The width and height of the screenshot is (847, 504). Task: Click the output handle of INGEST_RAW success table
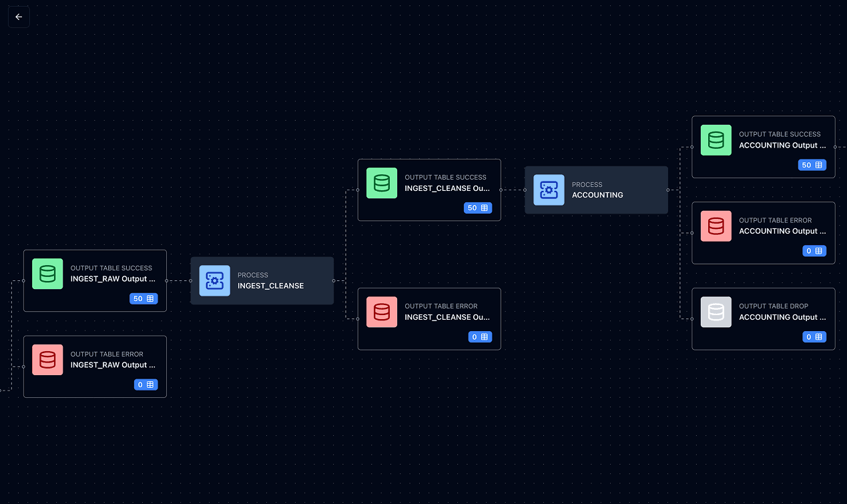(167, 281)
